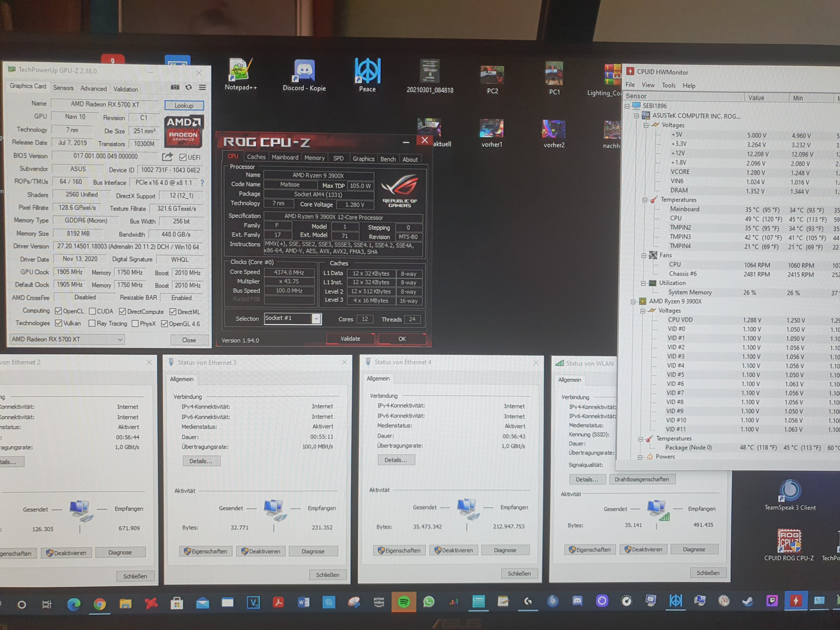
Task: Click the Lookup button in GPU-Z
Action: click(184, 106)
